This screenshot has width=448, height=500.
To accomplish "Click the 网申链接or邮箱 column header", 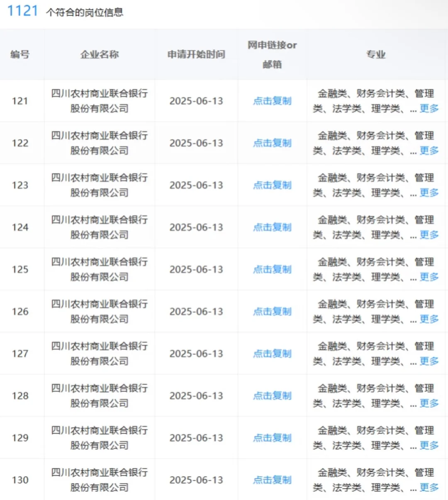I will click(272, 54).
